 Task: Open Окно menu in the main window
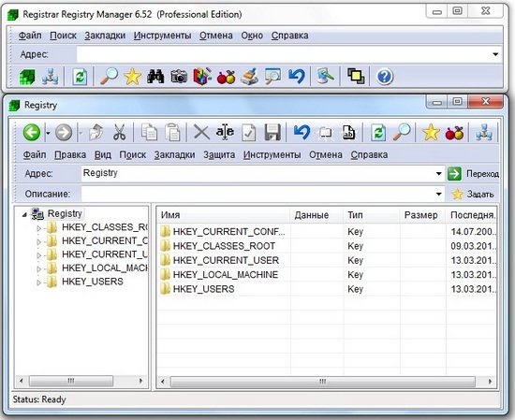pos(252,36)
